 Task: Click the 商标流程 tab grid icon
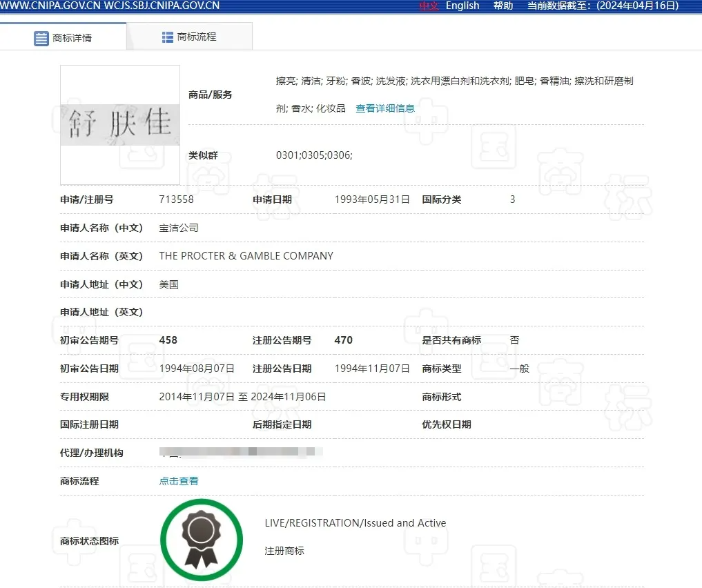(x=168, y=37)
